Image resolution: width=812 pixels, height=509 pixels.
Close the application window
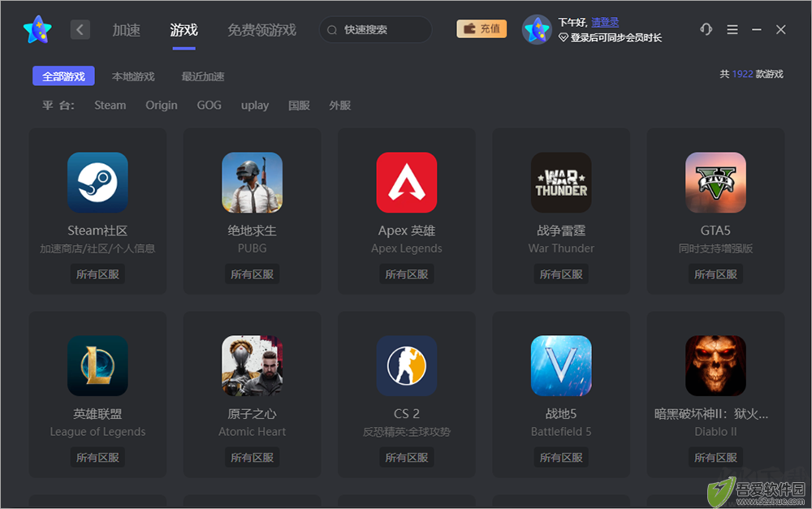point(781,29)
